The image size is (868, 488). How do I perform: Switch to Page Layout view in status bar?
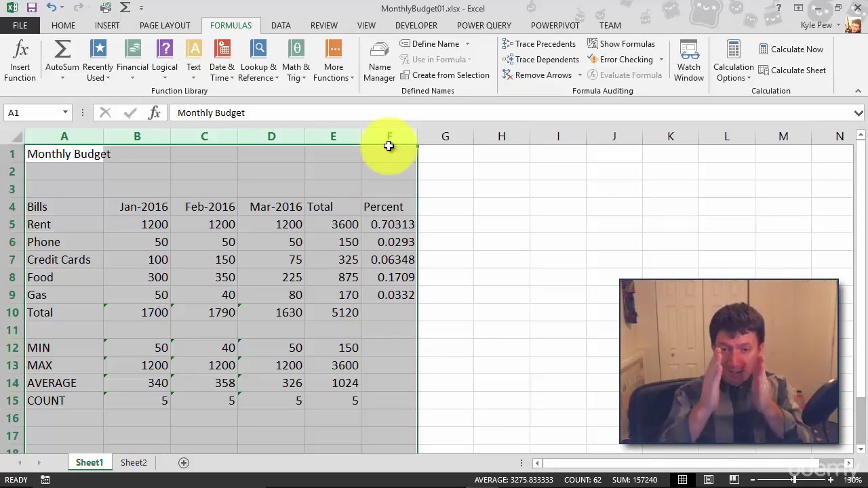[709, 480]
